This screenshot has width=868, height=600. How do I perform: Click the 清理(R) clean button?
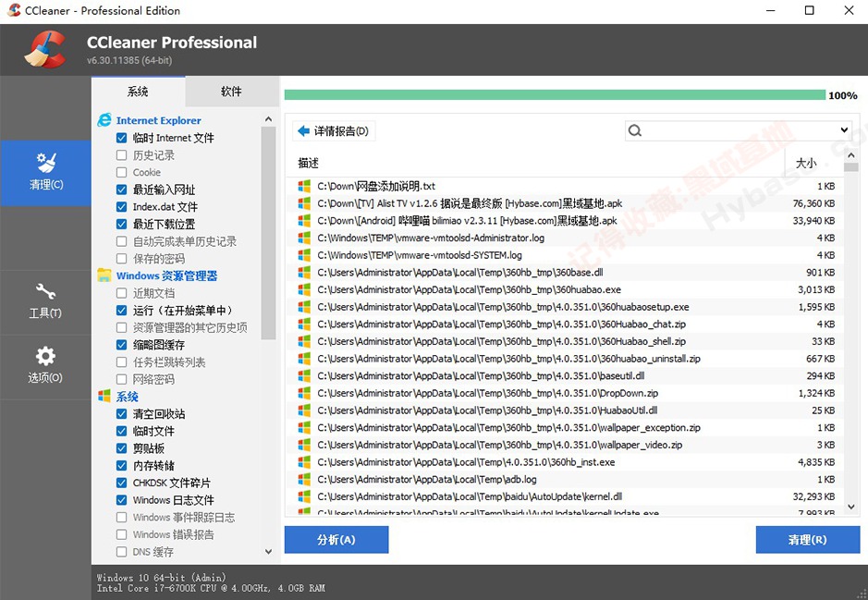(808, 540)
